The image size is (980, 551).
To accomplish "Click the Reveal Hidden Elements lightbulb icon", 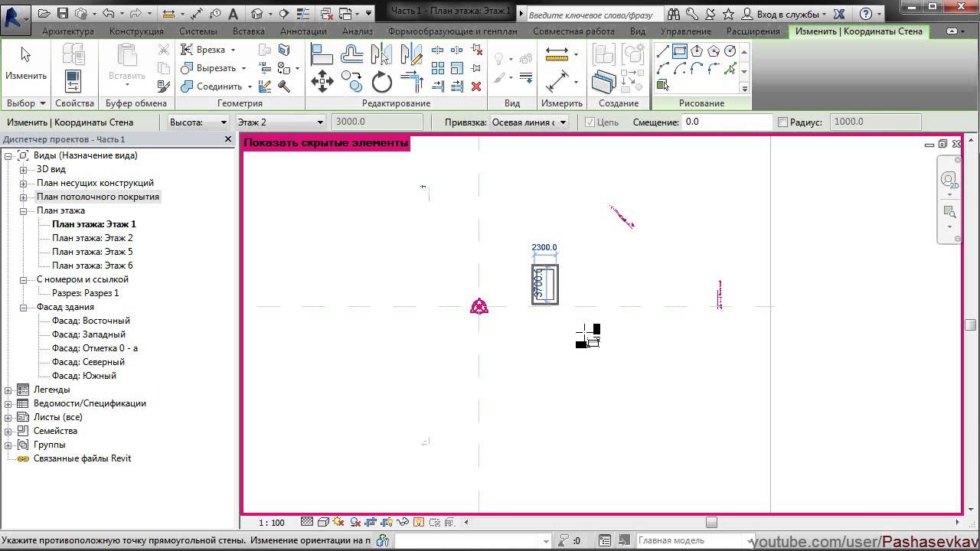I will tap(419, 522).
